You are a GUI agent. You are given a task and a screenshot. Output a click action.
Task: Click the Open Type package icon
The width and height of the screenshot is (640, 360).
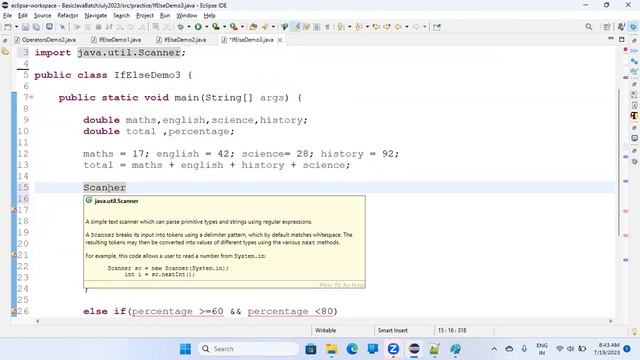[x=253, y=27]
